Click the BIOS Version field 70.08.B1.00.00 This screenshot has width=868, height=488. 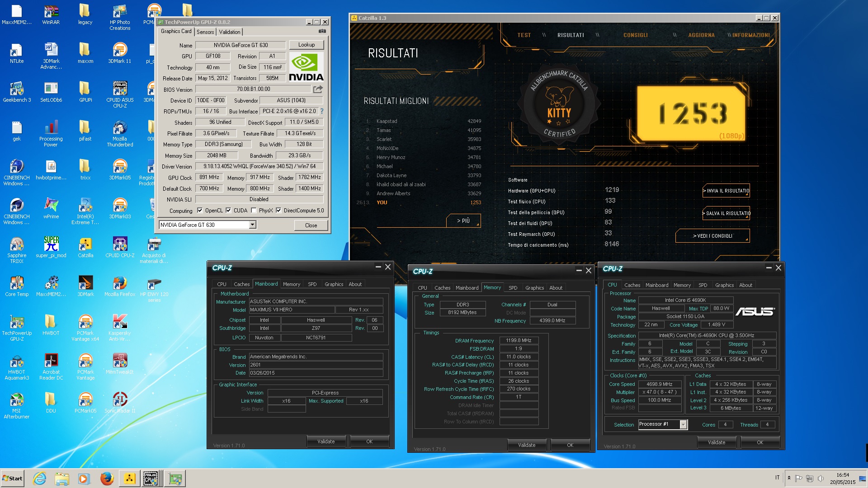click(253, 89)
